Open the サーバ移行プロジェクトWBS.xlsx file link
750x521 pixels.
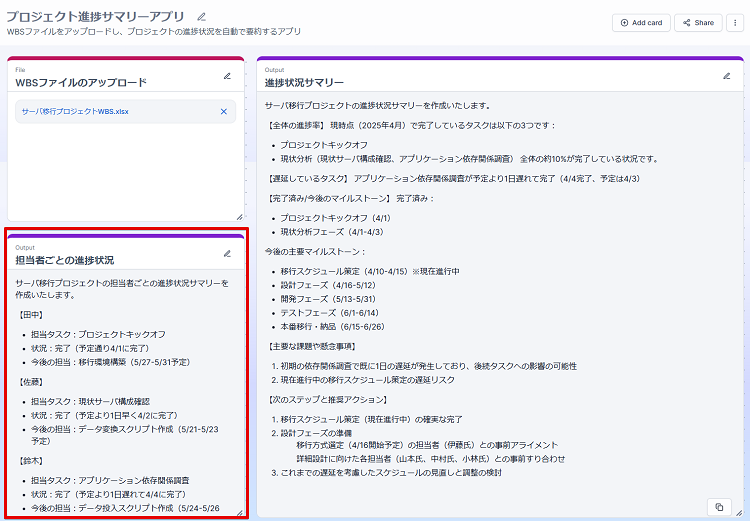75,111
